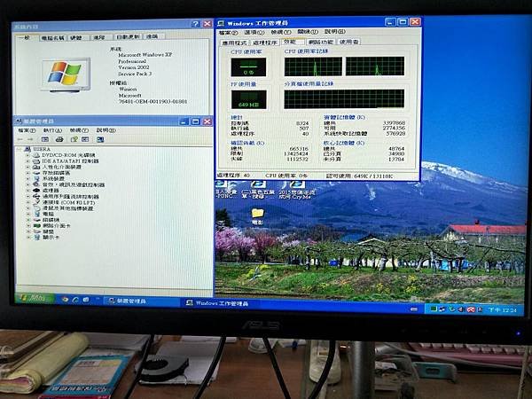Click Internet Explorer quick launch icon
Viewport: 532px width, 399px height.
(x=75, y=300)
